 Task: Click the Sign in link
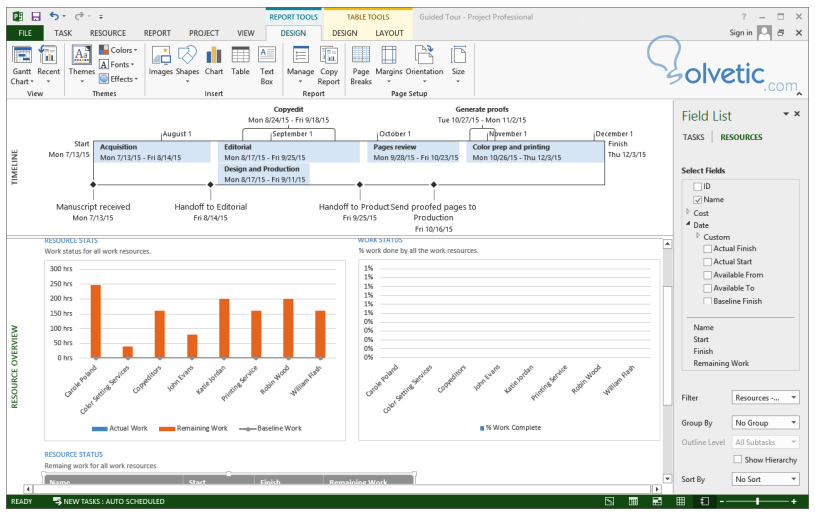pos(740,33)
